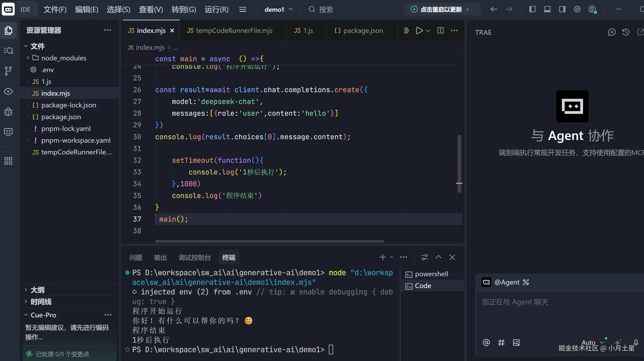Open the hamburger overflow menu
The image size is (644, 361).
coord(243,10)
